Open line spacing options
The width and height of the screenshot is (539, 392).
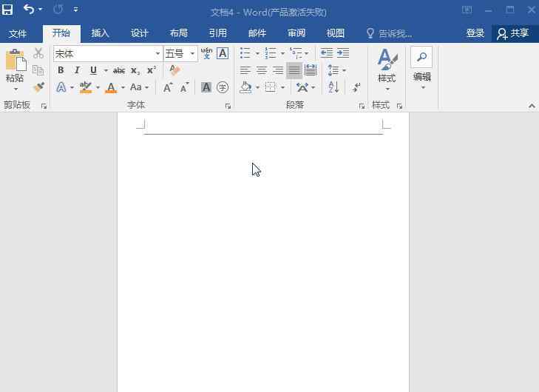[x=333, y=70]
